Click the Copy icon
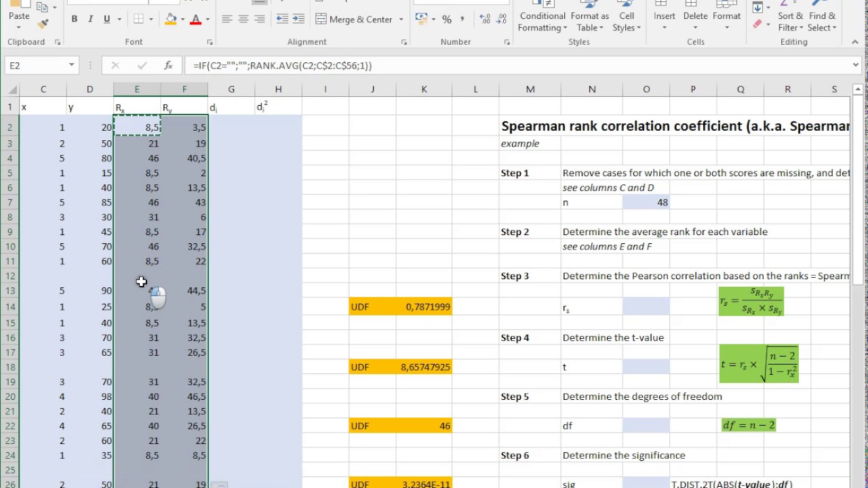 (x=42, y=7)
